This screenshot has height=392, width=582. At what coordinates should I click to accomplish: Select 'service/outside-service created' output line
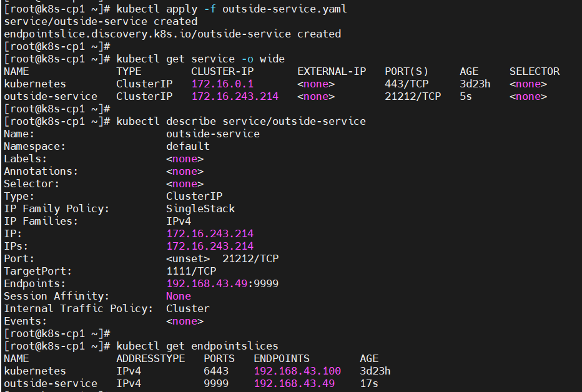pos(101,21)
